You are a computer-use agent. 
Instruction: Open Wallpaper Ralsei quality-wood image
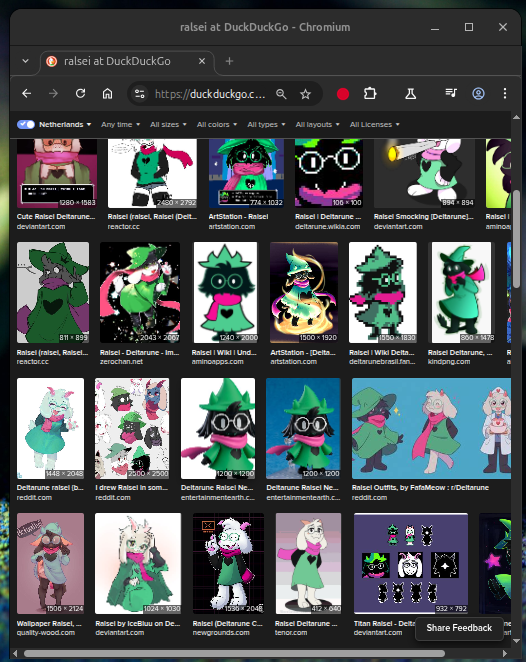(x=50, y=564)
